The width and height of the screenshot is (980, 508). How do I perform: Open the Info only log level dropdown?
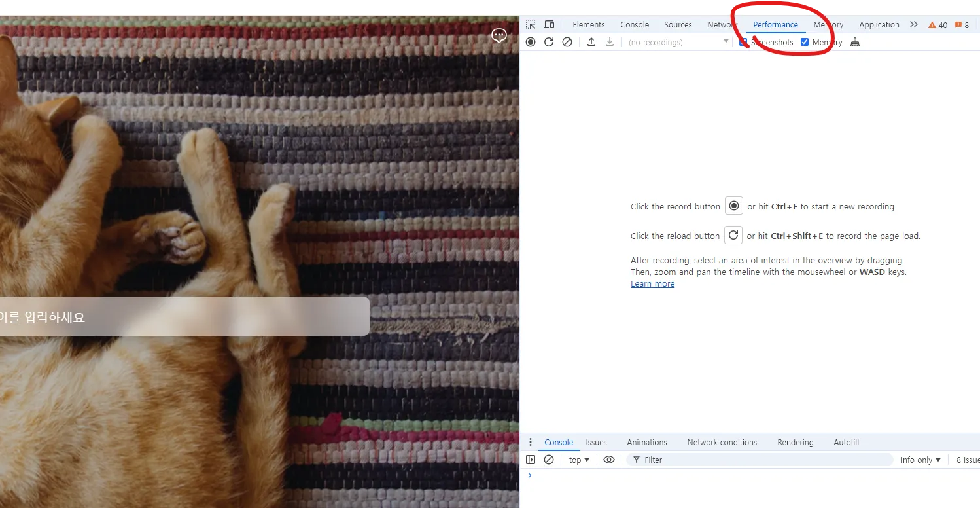[920, 460]
